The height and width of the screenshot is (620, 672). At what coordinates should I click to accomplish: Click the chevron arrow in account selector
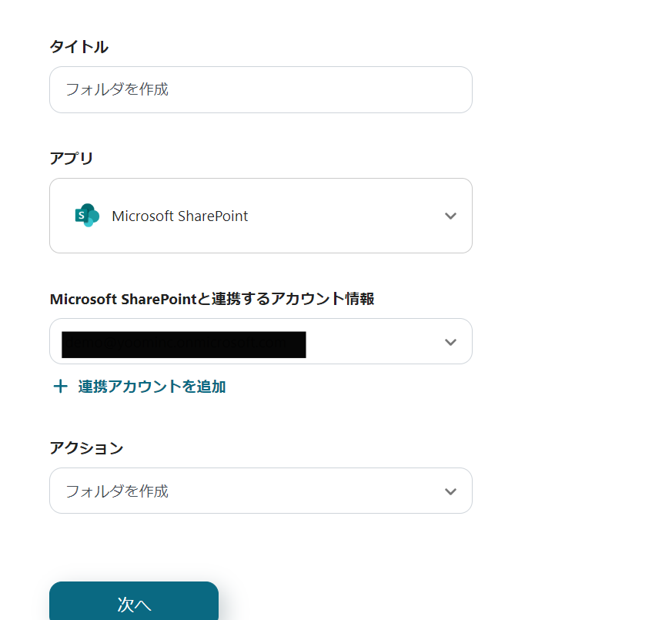coord(451,342)
